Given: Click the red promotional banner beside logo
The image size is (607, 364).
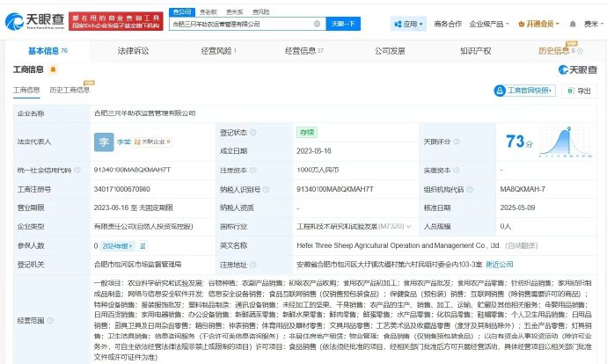Looking at the screenshot, I should [x=116, y=21].
